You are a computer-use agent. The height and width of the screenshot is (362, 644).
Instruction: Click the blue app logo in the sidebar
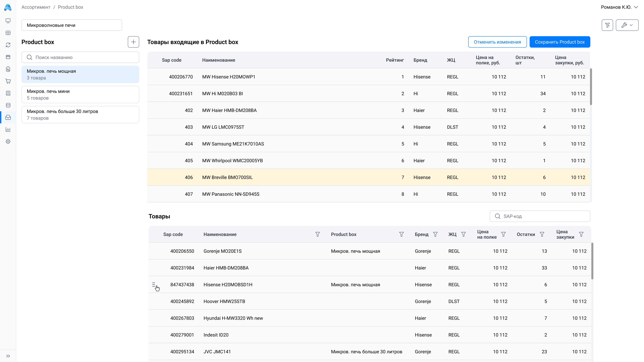(8, 7)
